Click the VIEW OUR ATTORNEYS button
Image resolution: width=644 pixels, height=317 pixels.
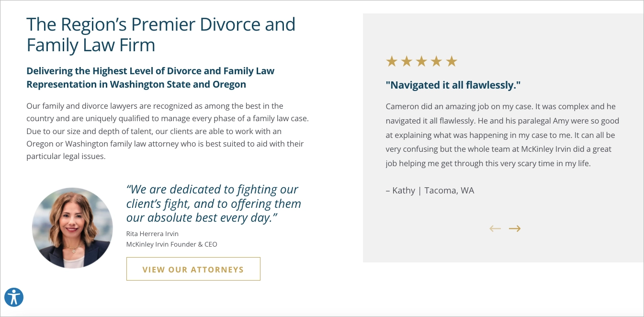[x=193, y=269]
